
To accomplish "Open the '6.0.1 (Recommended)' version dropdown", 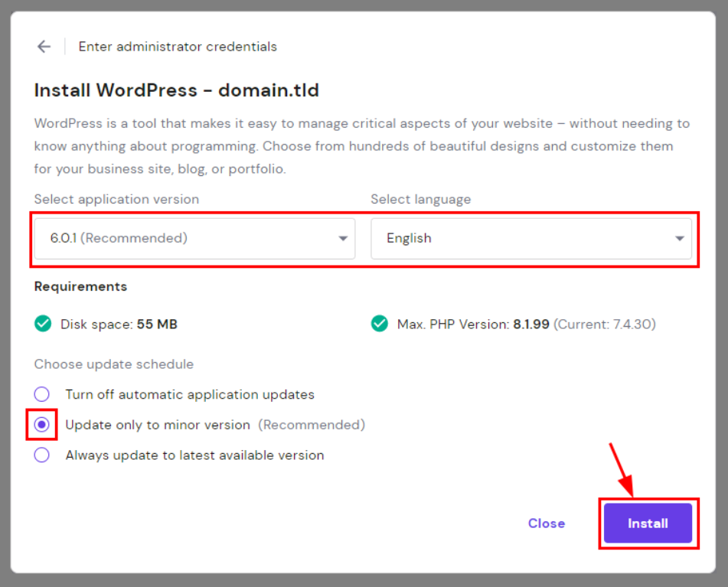I will pyautogui.click(x=194, y=239).
